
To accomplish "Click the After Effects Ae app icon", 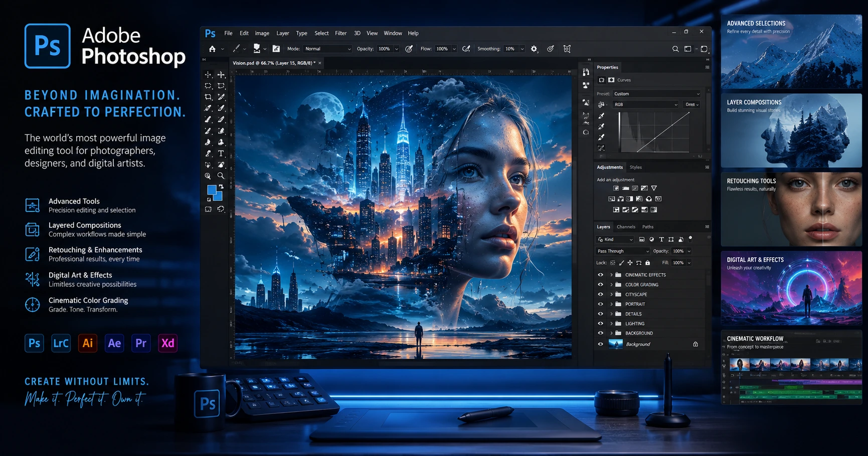I will pos(114,343).
